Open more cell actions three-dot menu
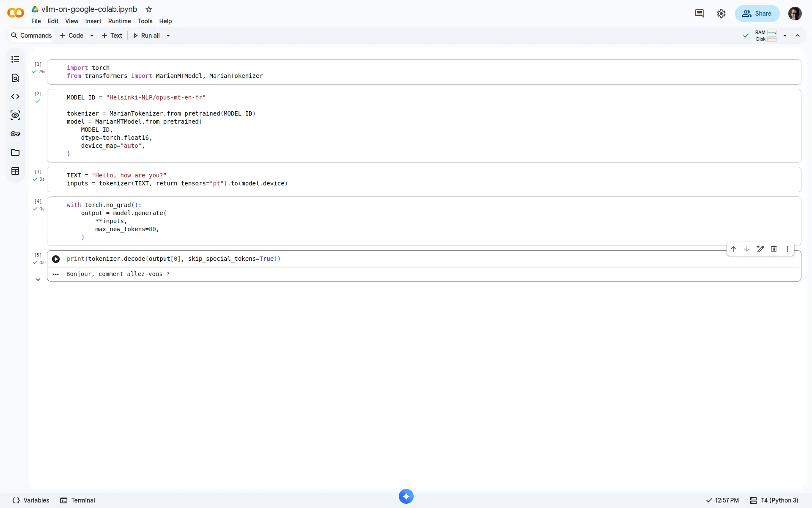 pyautogui.click(x=787, y=249)
